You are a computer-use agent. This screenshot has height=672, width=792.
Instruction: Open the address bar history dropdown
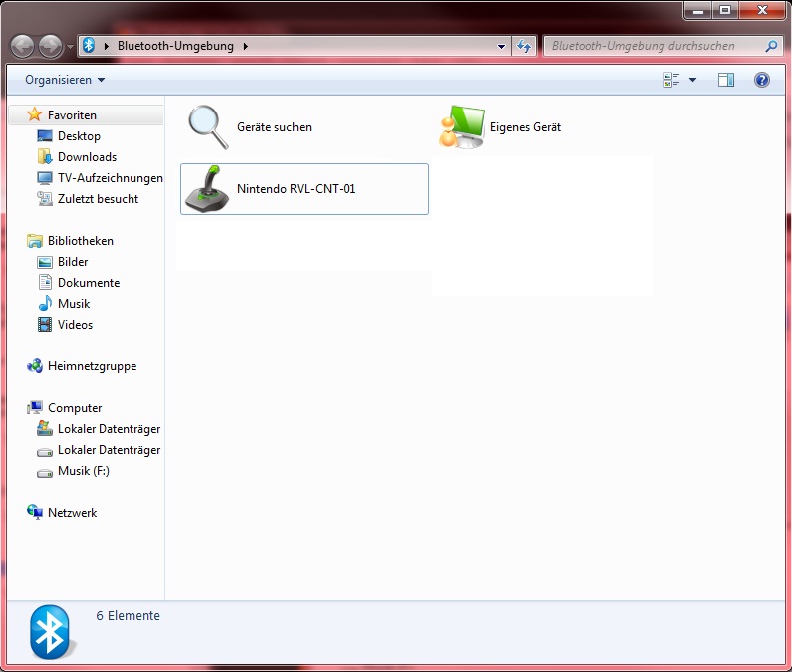point(502,46)
